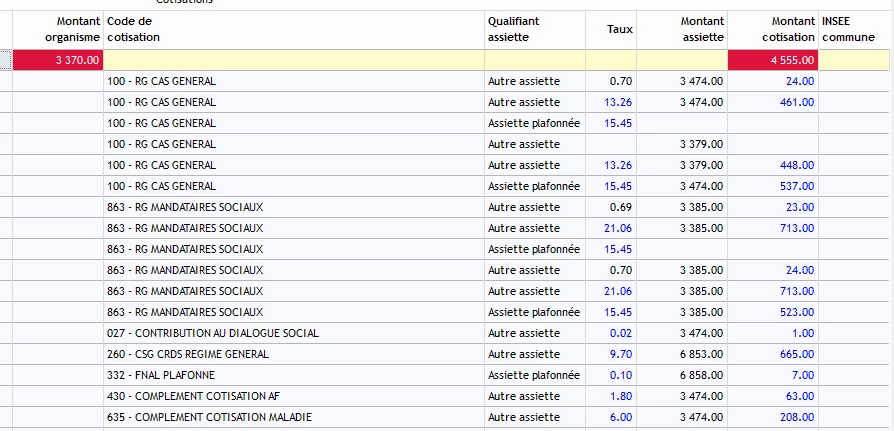Select the Montant assiette column header

tap(683, 29)
